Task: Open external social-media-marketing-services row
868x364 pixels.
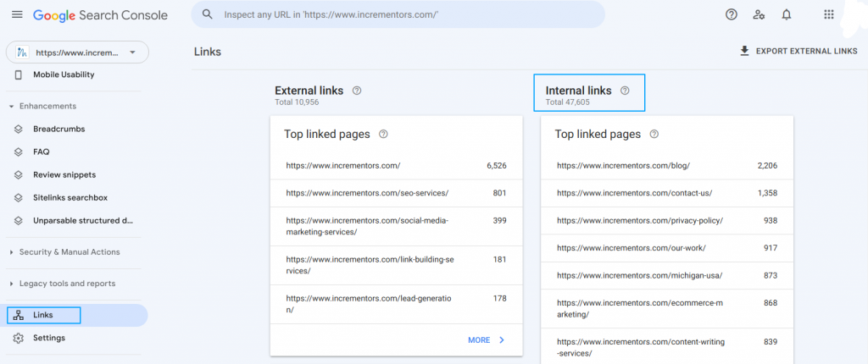Action: (x=397, y=226)
